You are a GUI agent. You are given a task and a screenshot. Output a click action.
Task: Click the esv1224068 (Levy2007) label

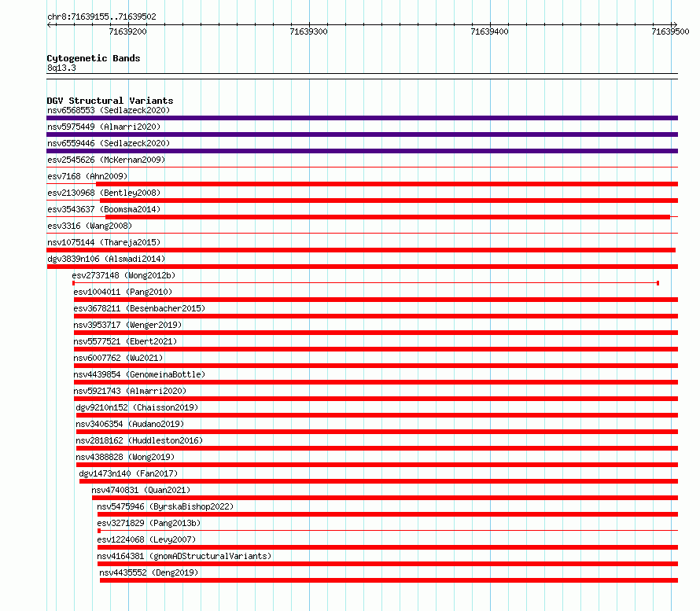click(146, 539)
